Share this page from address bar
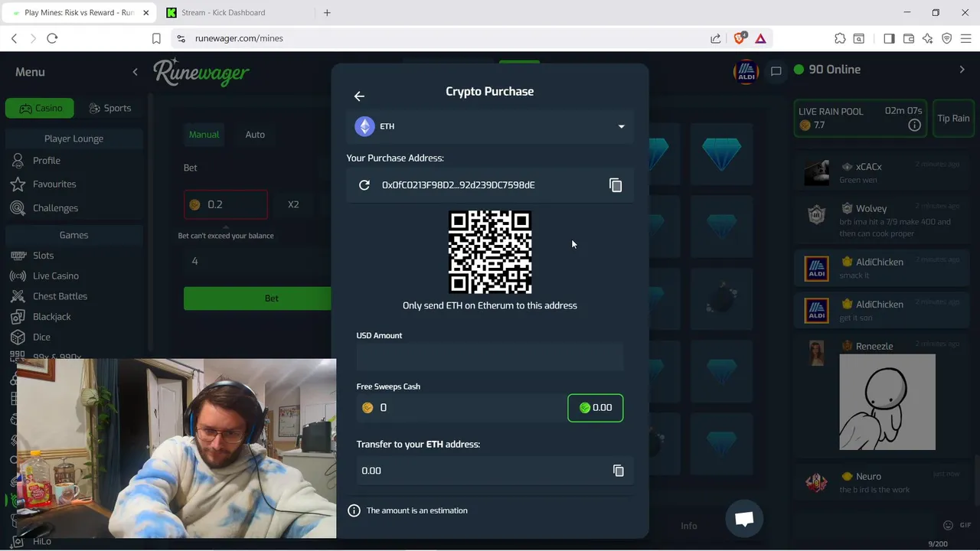Screen dimensions: 980x551 715,38
